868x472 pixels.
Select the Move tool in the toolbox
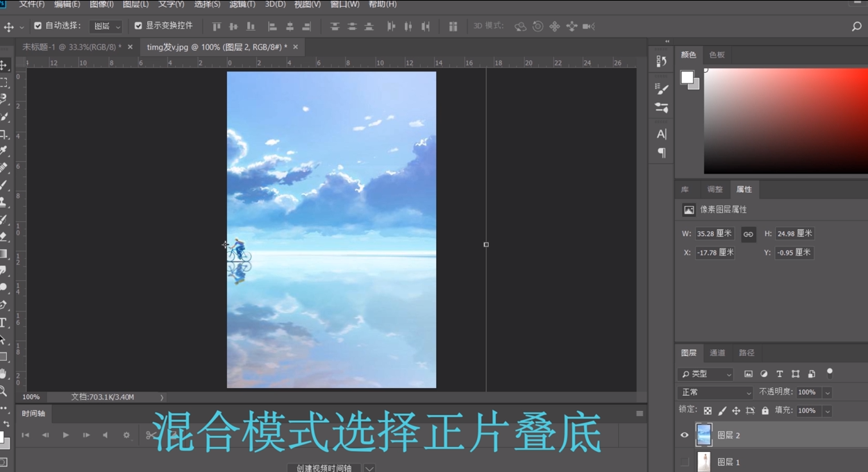[4, 65]
